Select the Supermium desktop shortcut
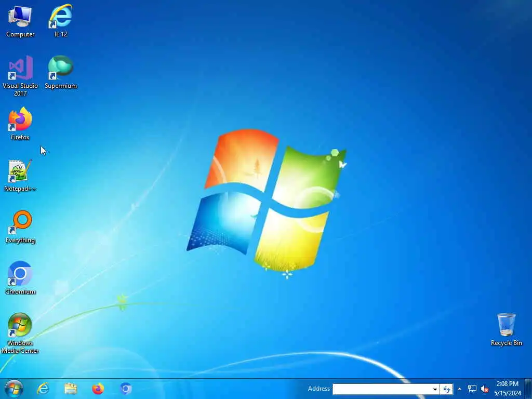532x399 pixels. [61, 72]
